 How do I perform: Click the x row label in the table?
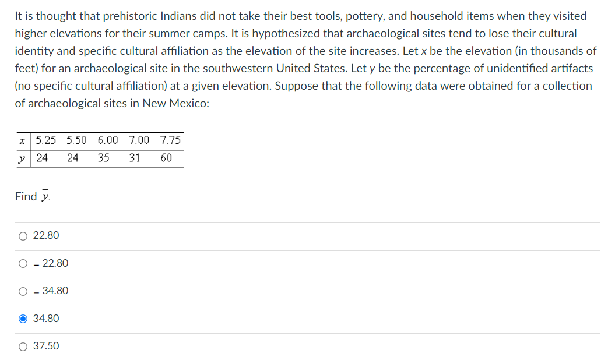coord(22,140)
